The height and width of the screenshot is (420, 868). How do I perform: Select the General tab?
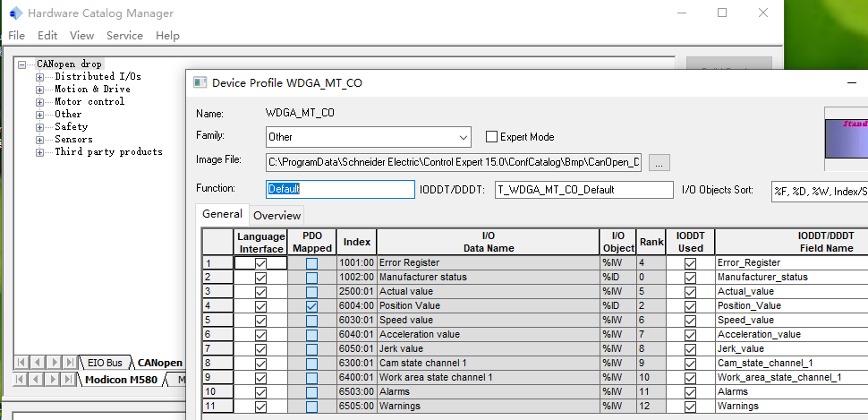[x=222, y=214]
